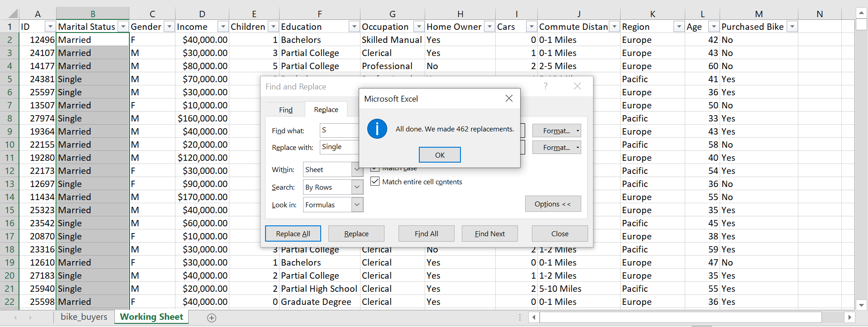
Task: Select column B header
Action: tap(93, 14)
